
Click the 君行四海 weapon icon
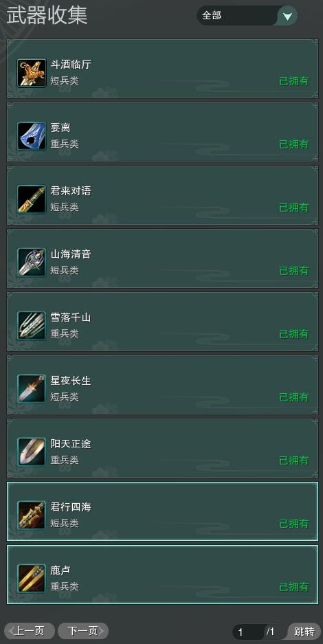point(32,515)
